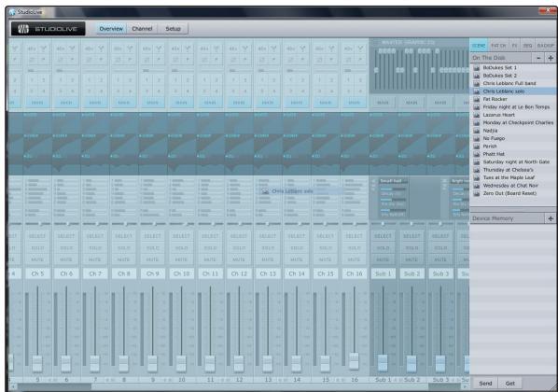The width and height of the screenshot is (558, 392).
Task: Click minus button next to On The Disk
Action: pyautogui.click(x=538, y=58)
